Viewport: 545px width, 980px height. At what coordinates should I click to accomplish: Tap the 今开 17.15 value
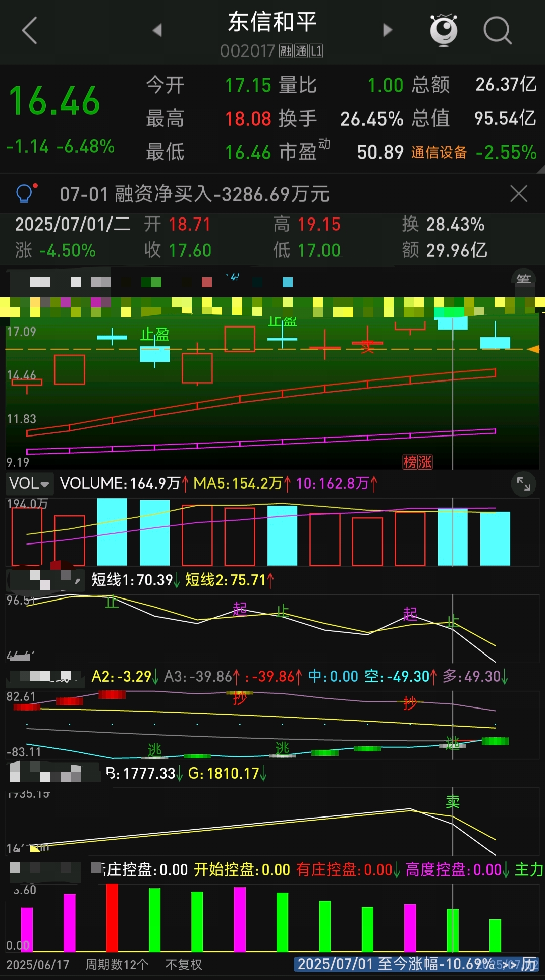point(248,85)
